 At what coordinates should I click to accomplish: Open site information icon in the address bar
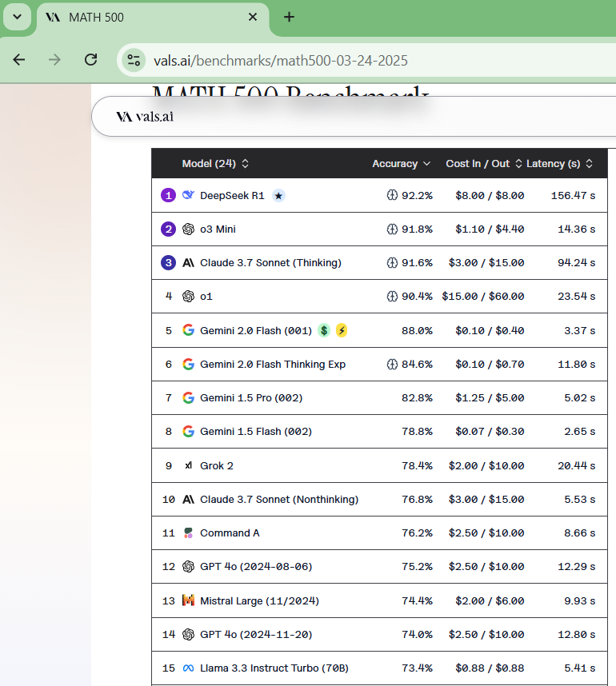134,60
